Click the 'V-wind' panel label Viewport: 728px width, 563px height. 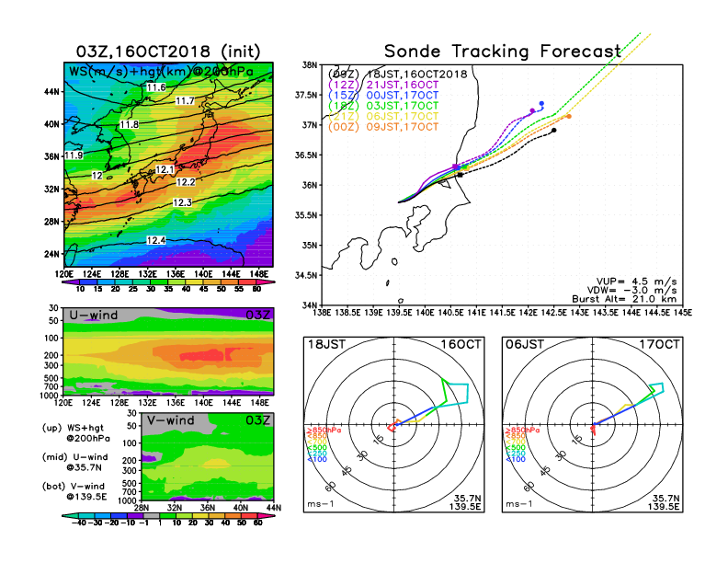click(x=171, y=420)
